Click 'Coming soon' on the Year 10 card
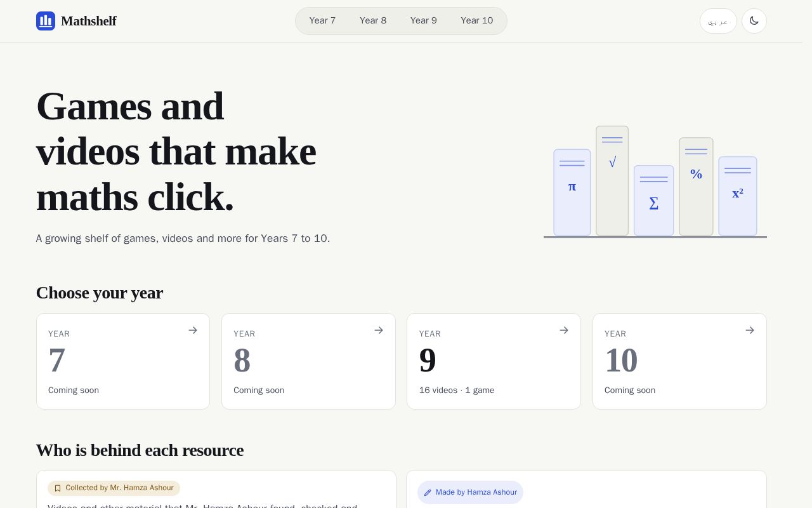Image resolution: width=812 pixels, height=508 pixels. coord(630,391)
